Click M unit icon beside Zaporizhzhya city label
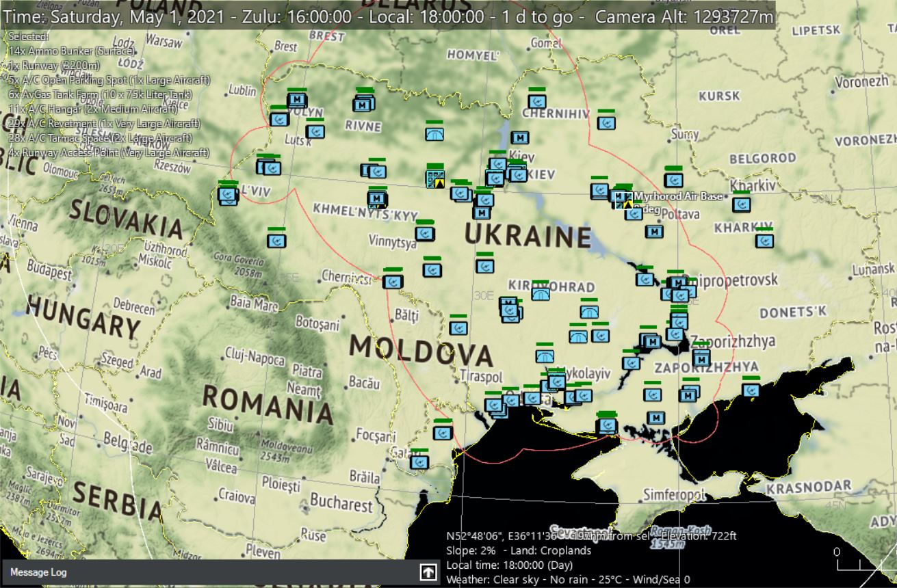 coord(701,357)
